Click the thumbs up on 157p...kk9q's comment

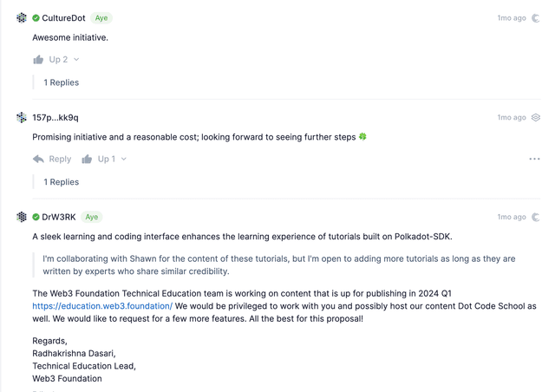point(87,159)
